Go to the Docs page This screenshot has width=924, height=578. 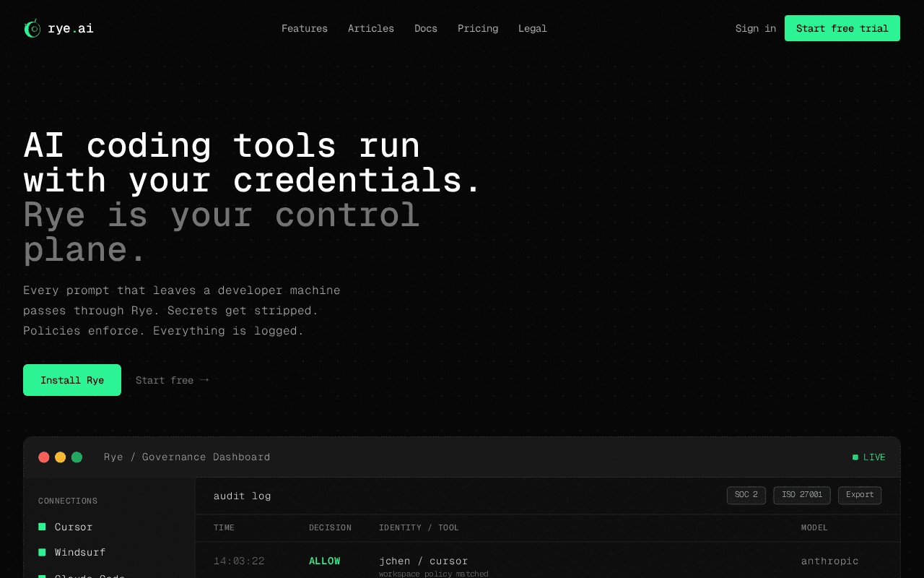[x=426, y=28]
